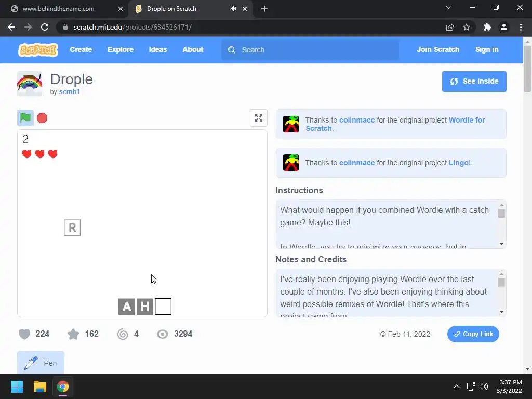Click the Drople project author avatar
Viewport: 532px width, 399px height.
(30, 84)
